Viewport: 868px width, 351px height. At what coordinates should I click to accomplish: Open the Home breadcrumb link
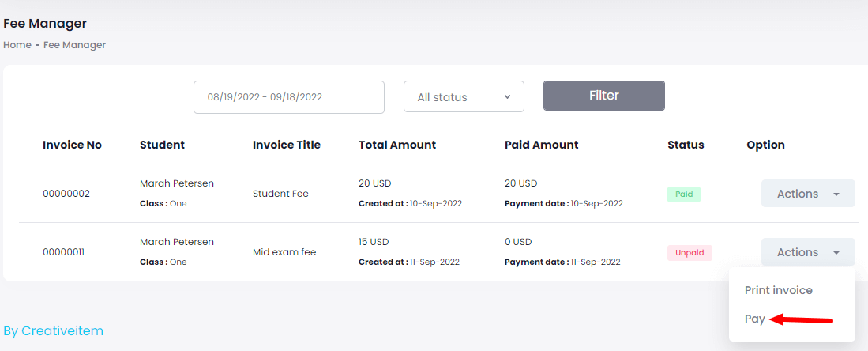pyautogui.click(x=17, y=45)
